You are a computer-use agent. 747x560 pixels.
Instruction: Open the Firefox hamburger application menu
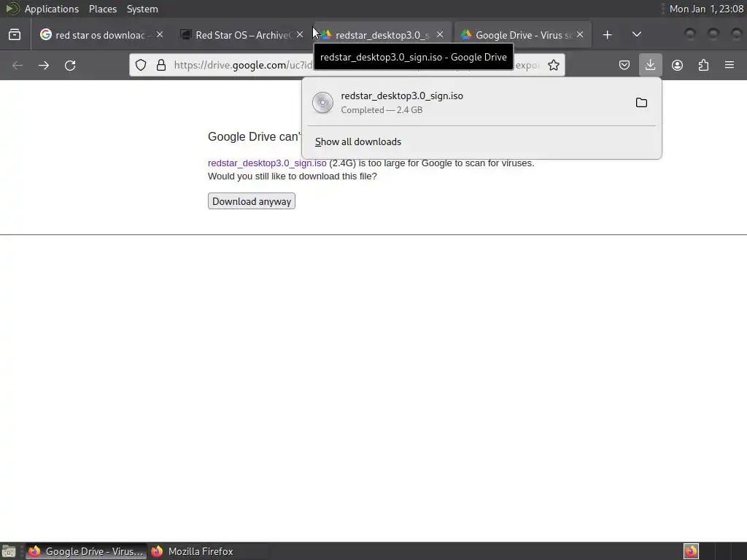pyautogui.click(x=729, y=65)
